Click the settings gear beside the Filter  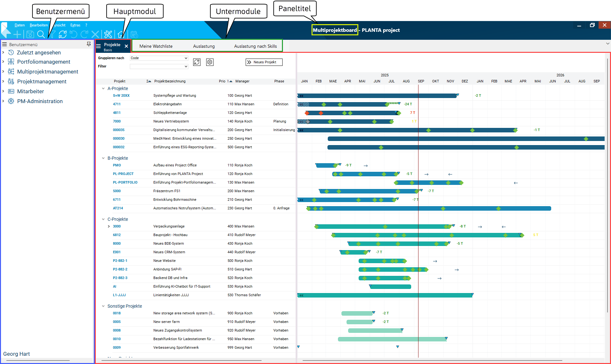209,62
